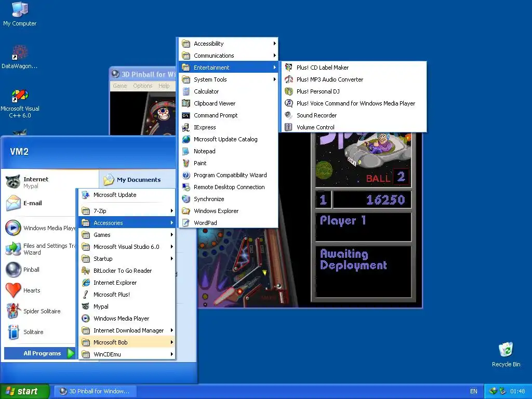532x399 pixels.
Task: Launch Paint icon
Action: [x=185, y=163]
